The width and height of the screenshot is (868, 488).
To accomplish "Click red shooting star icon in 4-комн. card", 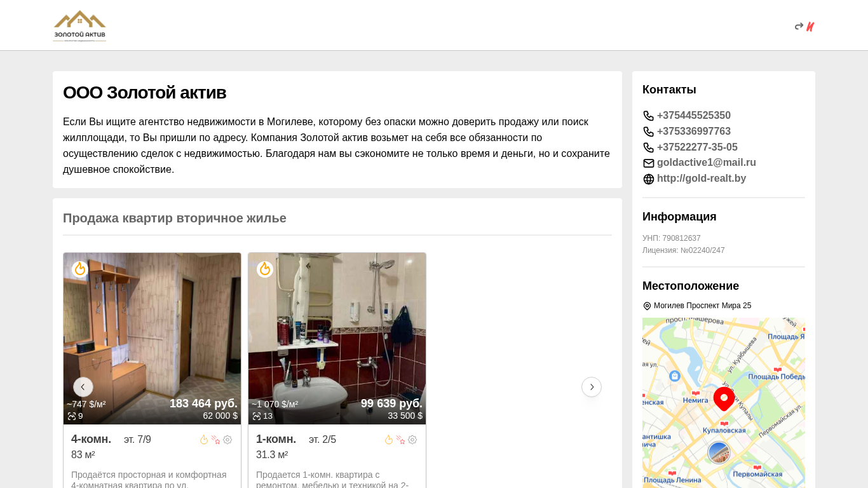I will [215, 440].
